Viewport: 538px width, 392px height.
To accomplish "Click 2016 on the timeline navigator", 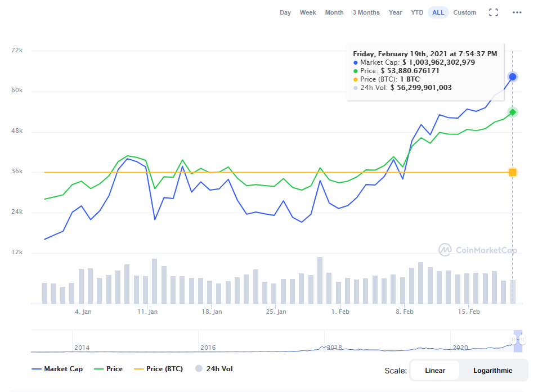I will point(208,348).
